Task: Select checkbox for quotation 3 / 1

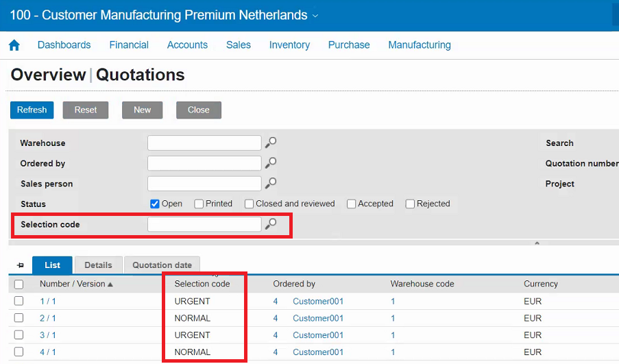Action: tap(19, 335)
